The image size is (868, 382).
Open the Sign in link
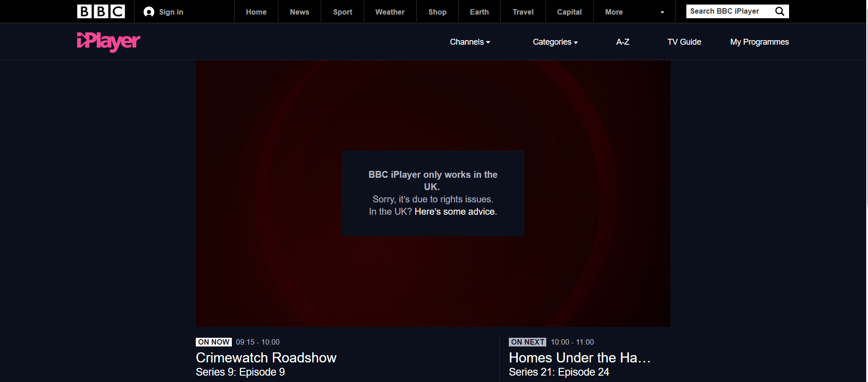(x=171, y=12)
